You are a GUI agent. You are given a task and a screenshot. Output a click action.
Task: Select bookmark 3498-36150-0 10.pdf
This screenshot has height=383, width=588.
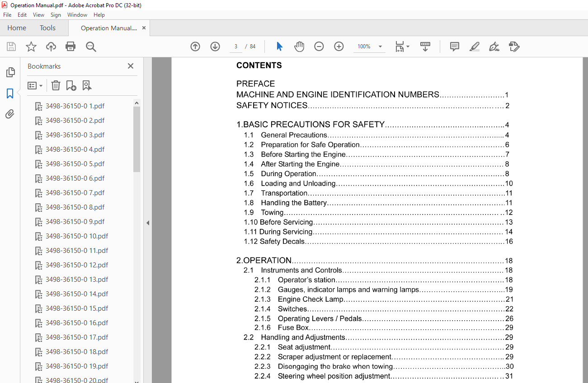(77, 236)
